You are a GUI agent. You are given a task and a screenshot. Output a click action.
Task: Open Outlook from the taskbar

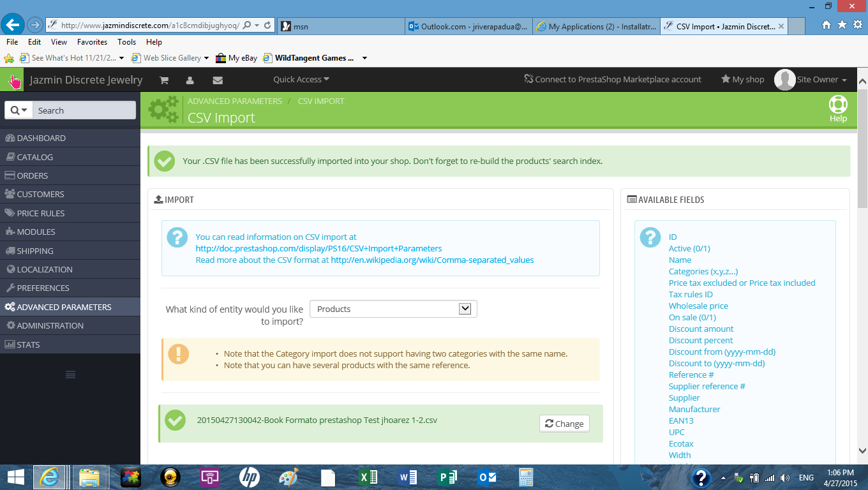point(487,477)
